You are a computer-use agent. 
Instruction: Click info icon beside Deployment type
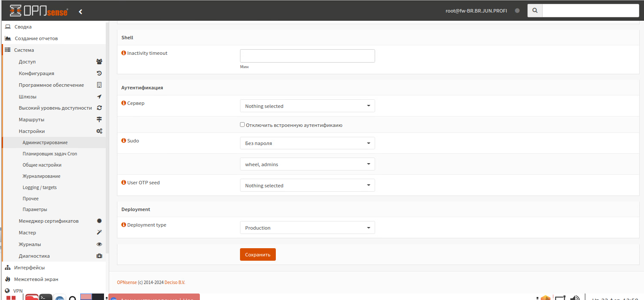click(x=124, y=225)
